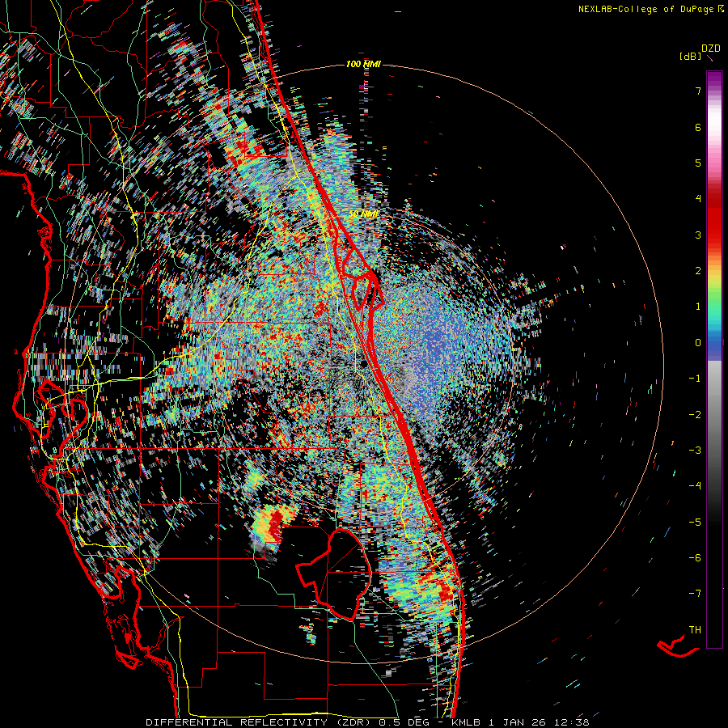Click the "100 NMI" range ring label
This screenshot has height=728, width=728.
tap(363, 64)
